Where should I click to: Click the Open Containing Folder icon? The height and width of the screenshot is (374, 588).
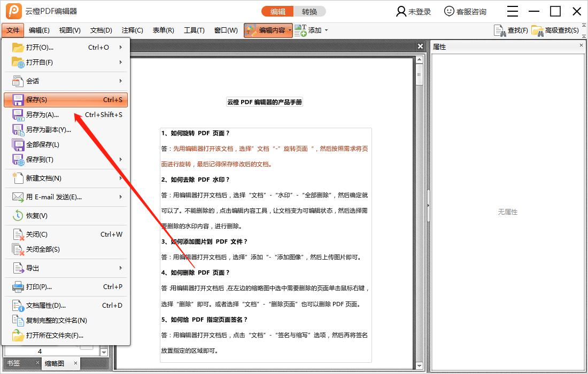[x=18, y=336]
